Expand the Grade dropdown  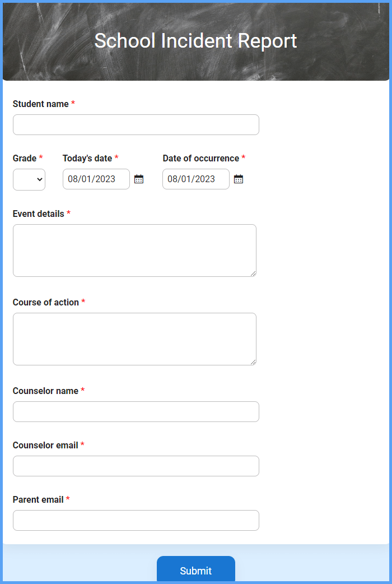[x=29, y=179]
